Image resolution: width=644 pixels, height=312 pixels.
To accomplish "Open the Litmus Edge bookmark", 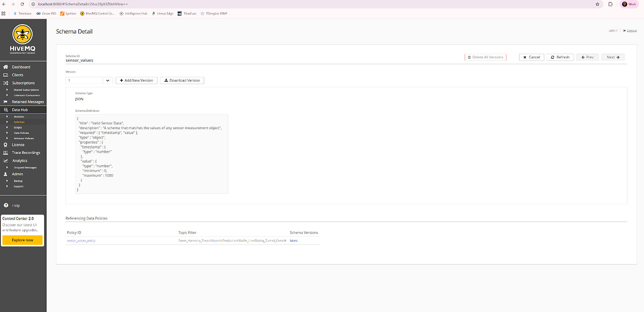I will point(162,14).
